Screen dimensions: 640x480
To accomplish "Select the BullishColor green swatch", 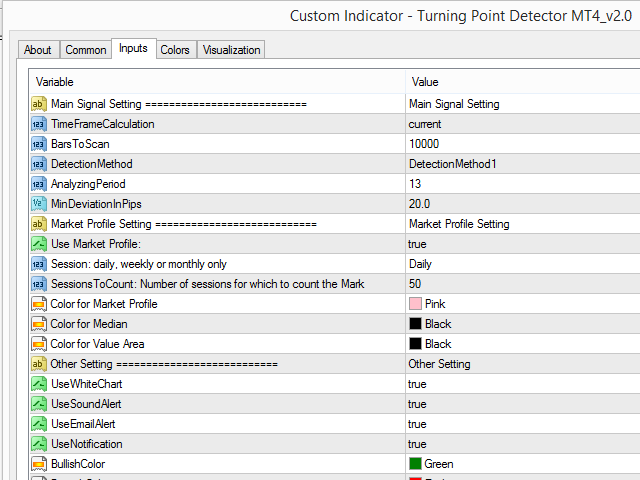I will coord(415,464).
